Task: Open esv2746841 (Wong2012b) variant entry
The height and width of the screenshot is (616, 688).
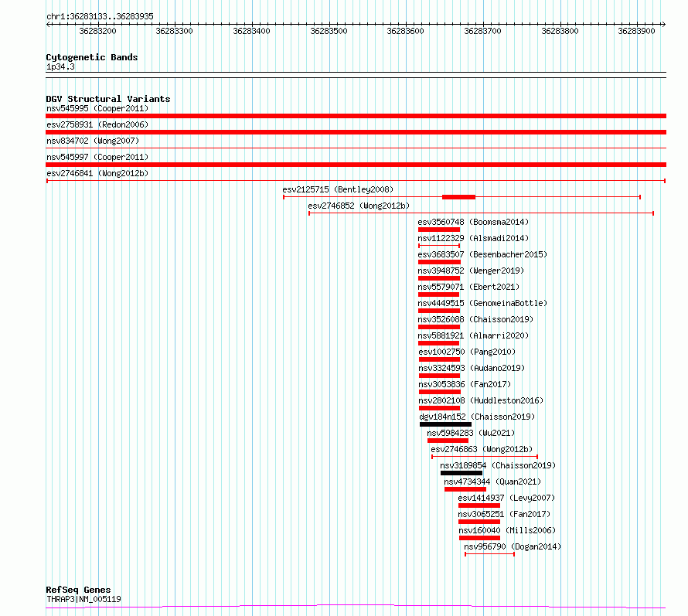Action: click(x=97, y=173)
